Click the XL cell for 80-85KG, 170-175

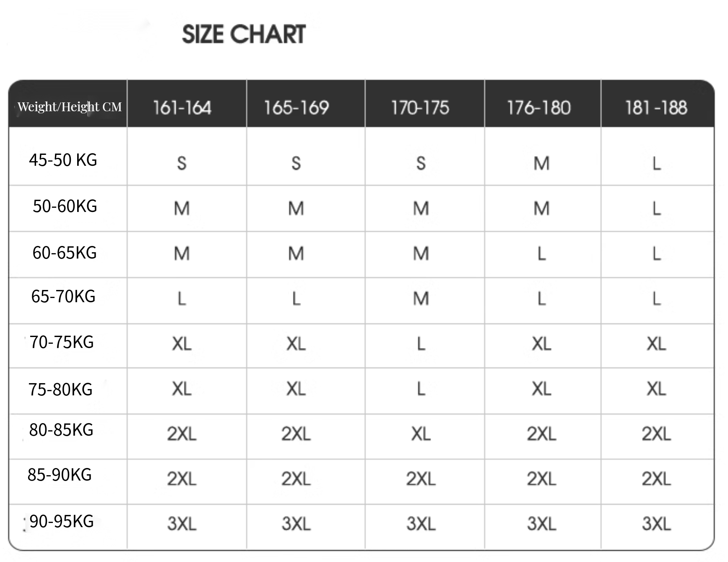click(x=421, y=434)
